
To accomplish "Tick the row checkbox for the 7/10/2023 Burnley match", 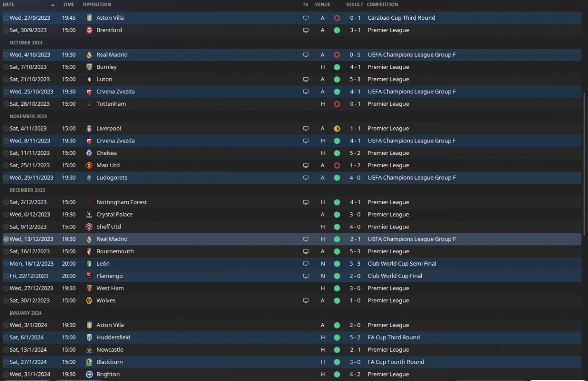I will pos(6,67).
